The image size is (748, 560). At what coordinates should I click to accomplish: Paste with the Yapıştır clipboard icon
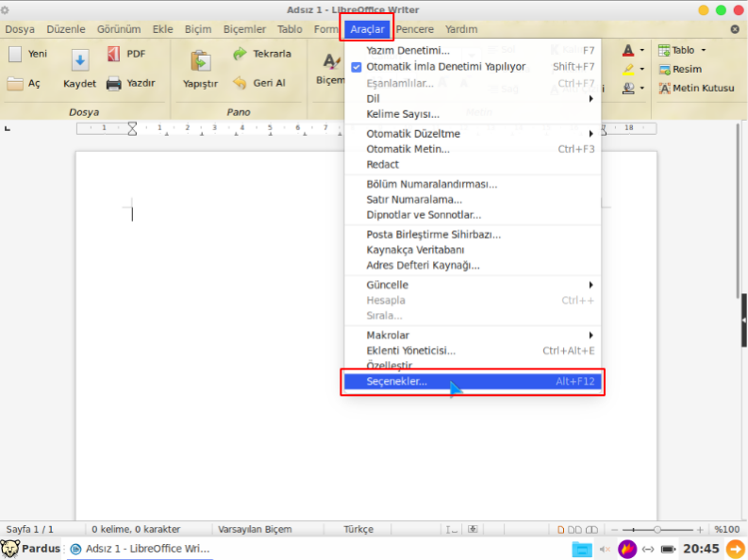coord(201,61)
